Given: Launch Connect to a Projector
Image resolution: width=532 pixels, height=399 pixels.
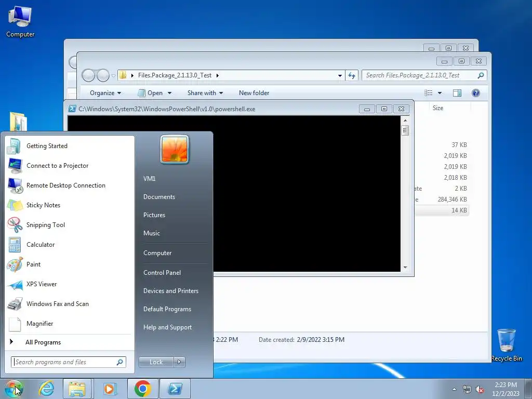Looking at the screenshot, I should (70, 166).
